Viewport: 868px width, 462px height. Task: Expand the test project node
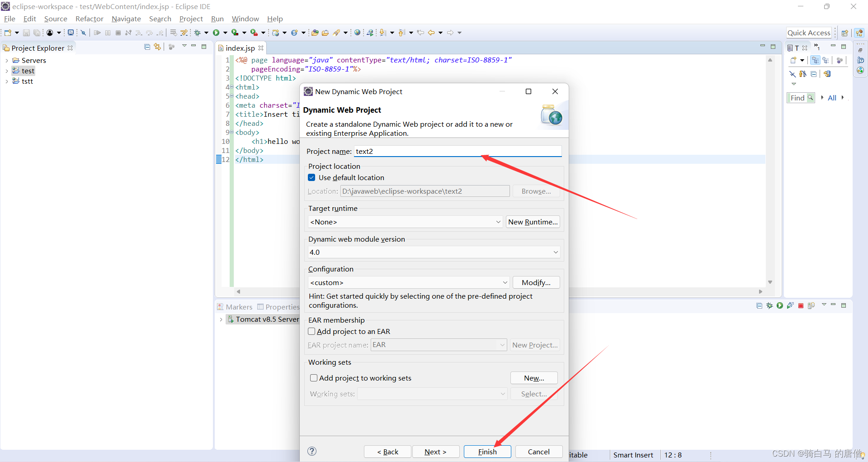pyautogui.click(x=7, y=71)
